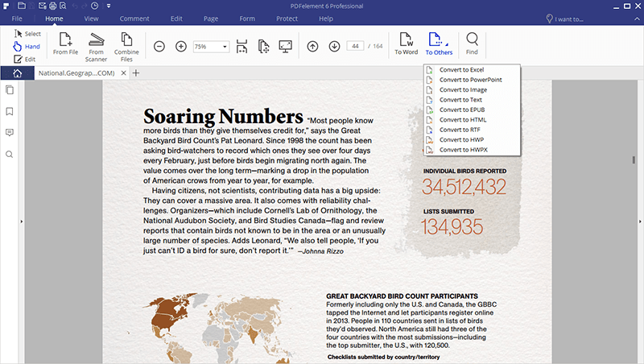The image size is (644, 364).
Task: Go to the Home start screen icon
Action: click(x=17, y=73)
